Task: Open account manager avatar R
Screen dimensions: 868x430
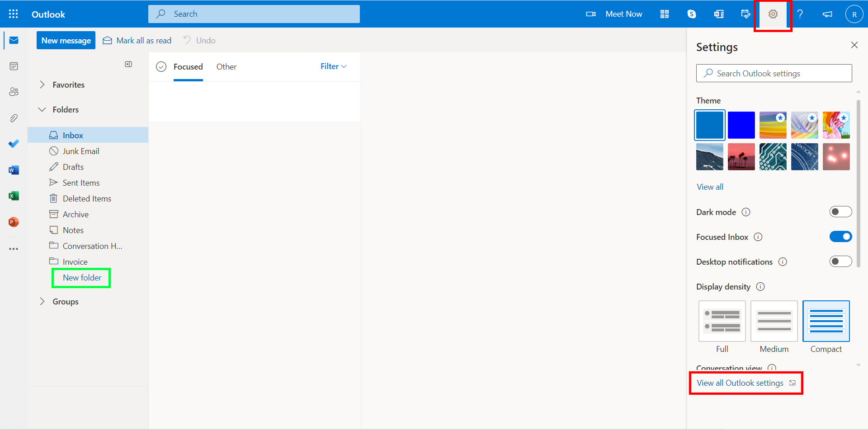Action: (x=854, y=14)
